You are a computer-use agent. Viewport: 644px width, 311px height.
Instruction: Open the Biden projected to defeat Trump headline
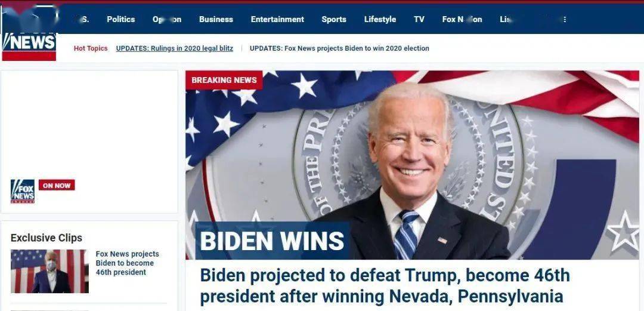[385, 285]
